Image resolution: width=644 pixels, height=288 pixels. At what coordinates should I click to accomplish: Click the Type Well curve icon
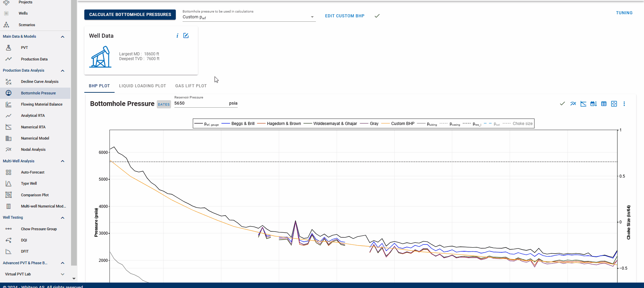pos(9,183)
